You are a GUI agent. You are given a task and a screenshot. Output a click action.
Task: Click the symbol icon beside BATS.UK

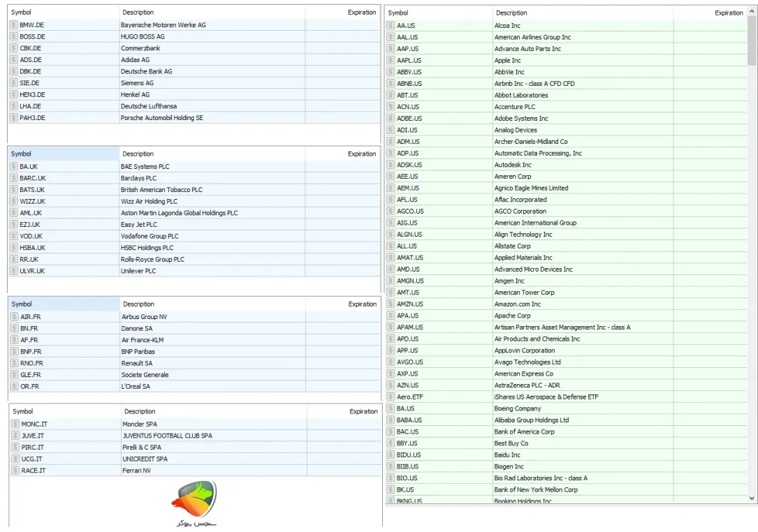[13, 189]
